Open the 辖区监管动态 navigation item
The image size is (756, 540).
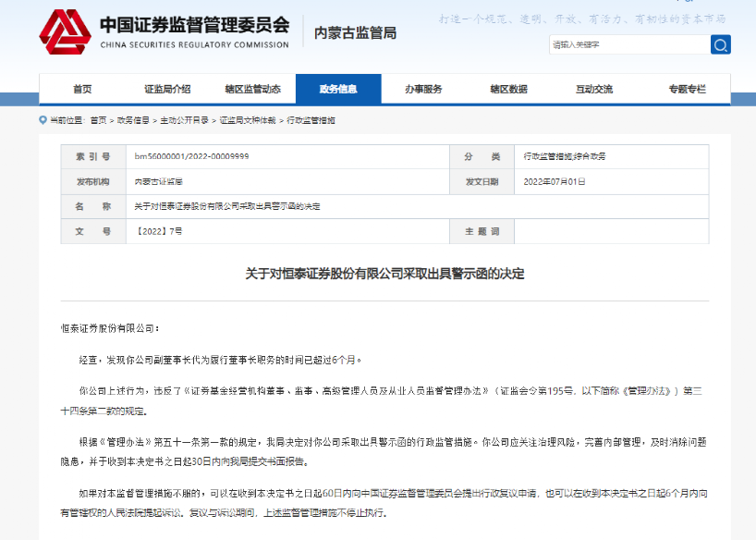(253, 89)
